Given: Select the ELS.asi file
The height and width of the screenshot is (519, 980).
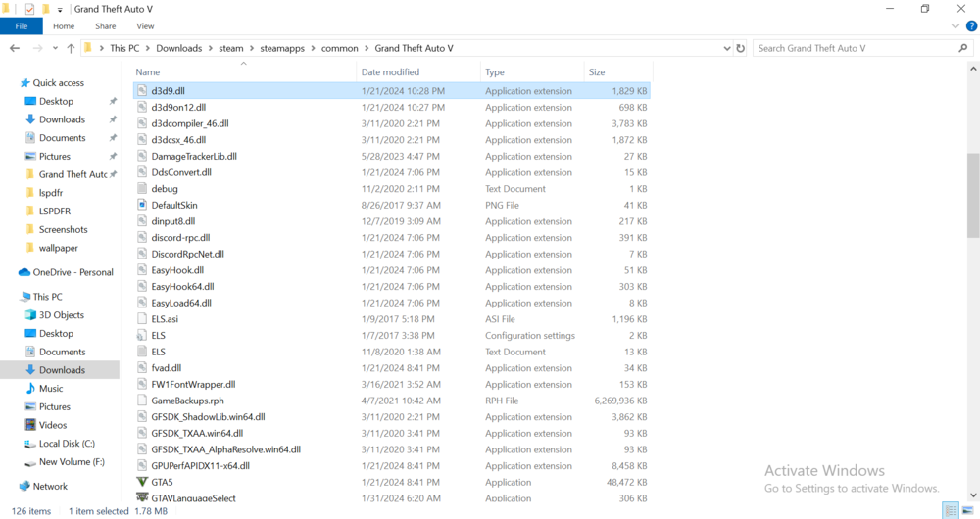Looking at the screenshot, I should coord(165,319).
